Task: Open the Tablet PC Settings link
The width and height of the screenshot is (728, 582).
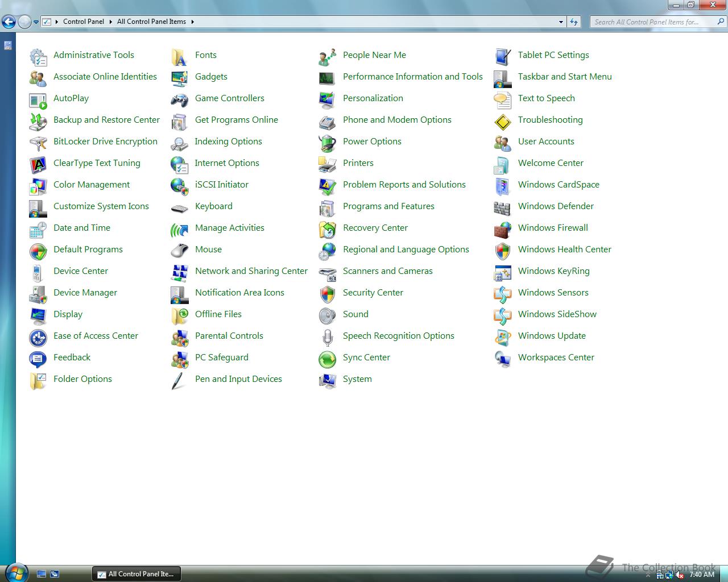Action: 553,55
